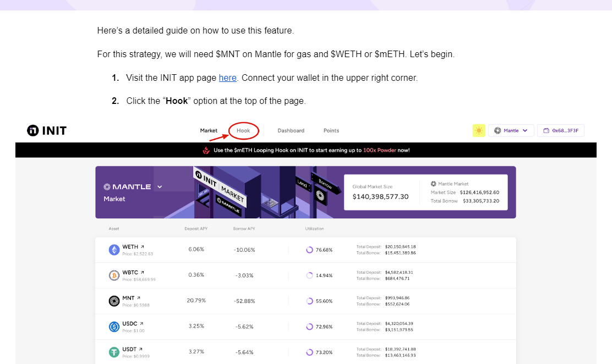The height and width of the screenshot is (364, 612).
Task: Click the "100x Powder" banner text
Action: point(379,150)
